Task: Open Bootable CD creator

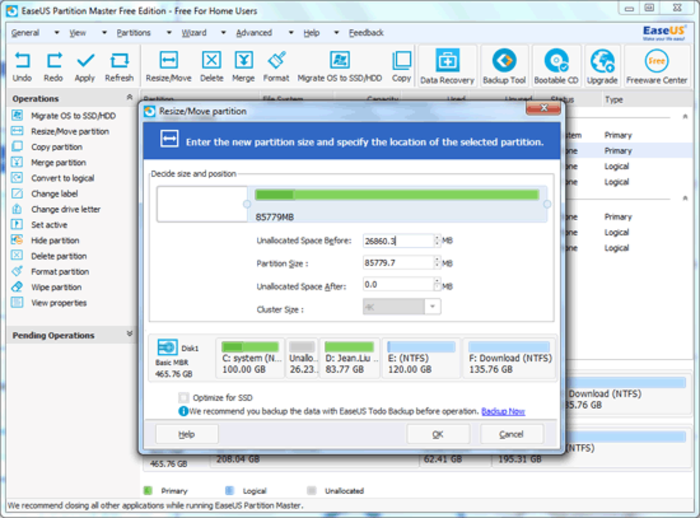Action: tap(556, 60)
